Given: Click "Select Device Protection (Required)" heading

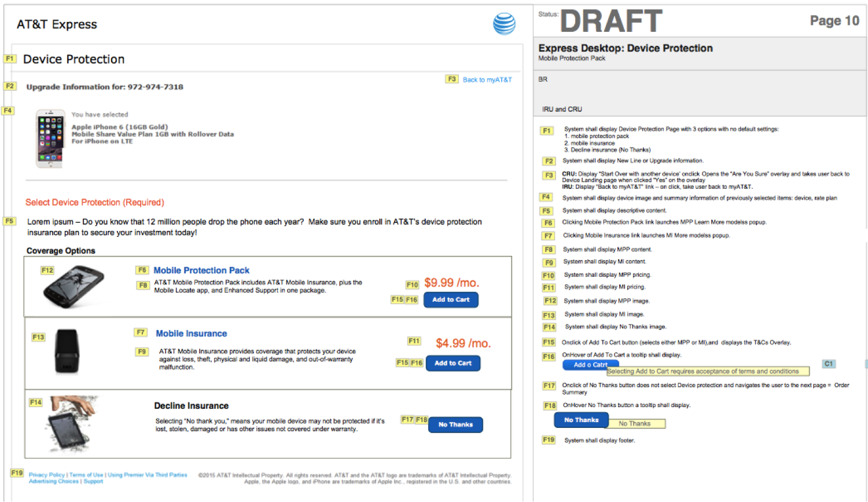Looking at the screenshot, I should tap(95, 202).
